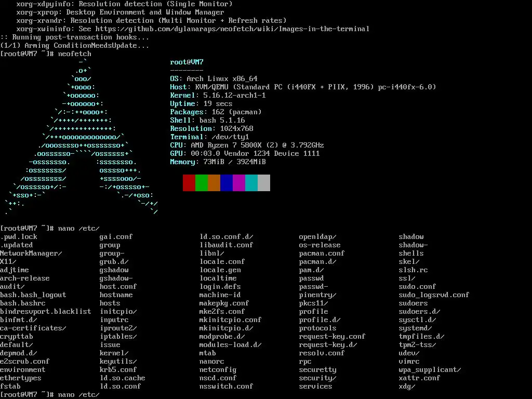Viewport: 532px width, 399px height.
Task: Click the bash.bashrc file entry
Action: [23, 303]
